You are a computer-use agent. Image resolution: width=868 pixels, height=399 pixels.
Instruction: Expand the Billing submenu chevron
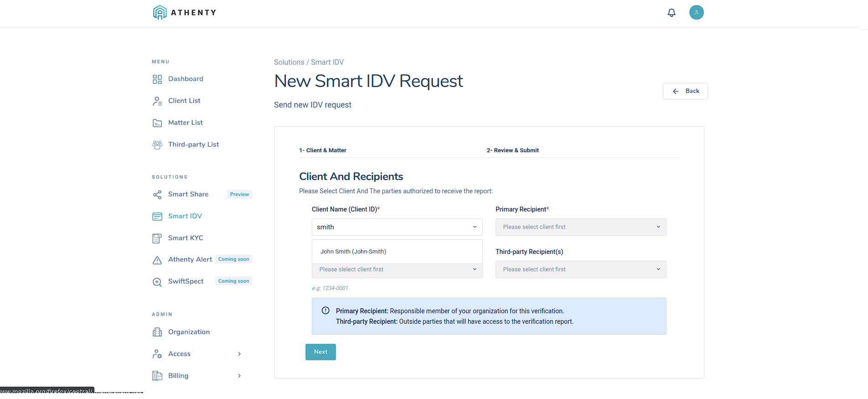pos(239,376)
